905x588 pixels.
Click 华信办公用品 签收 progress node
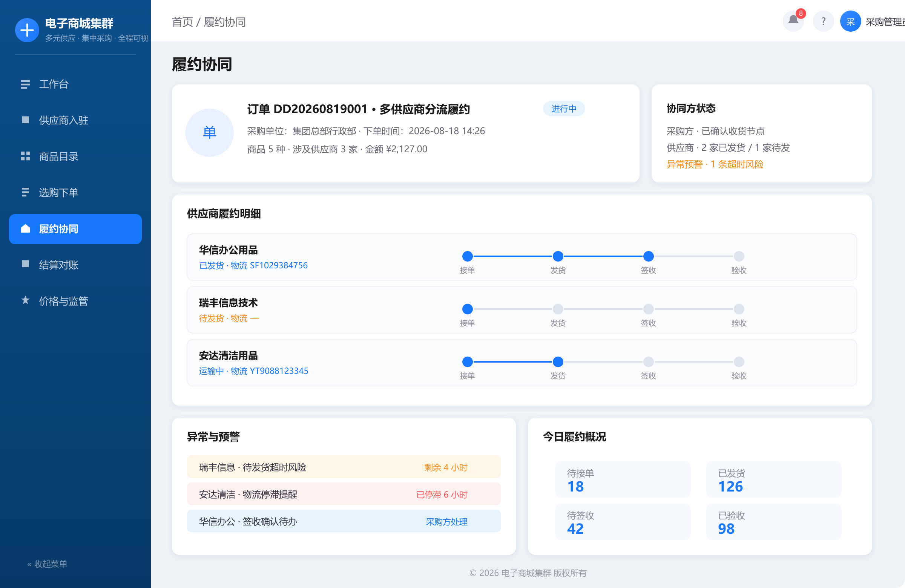[648, 256]
